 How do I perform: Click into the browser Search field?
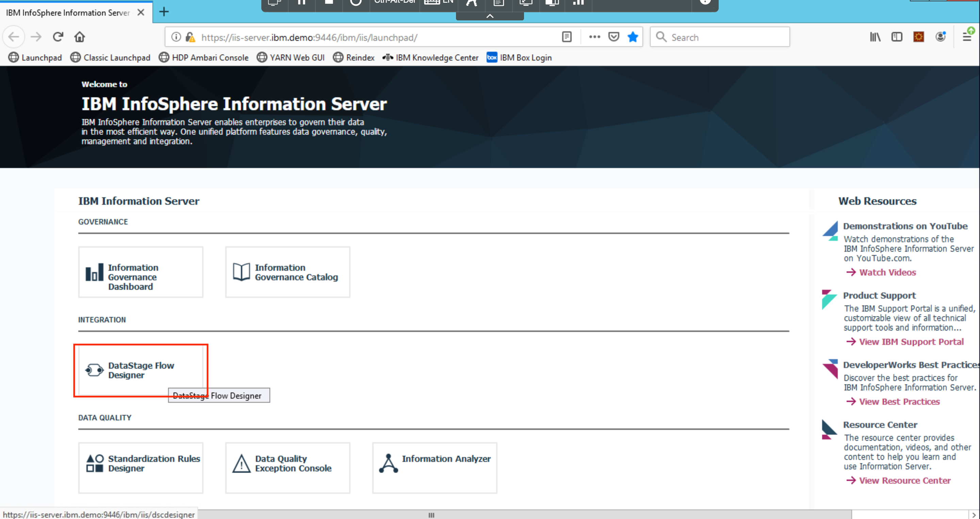[x=720, y=37]
